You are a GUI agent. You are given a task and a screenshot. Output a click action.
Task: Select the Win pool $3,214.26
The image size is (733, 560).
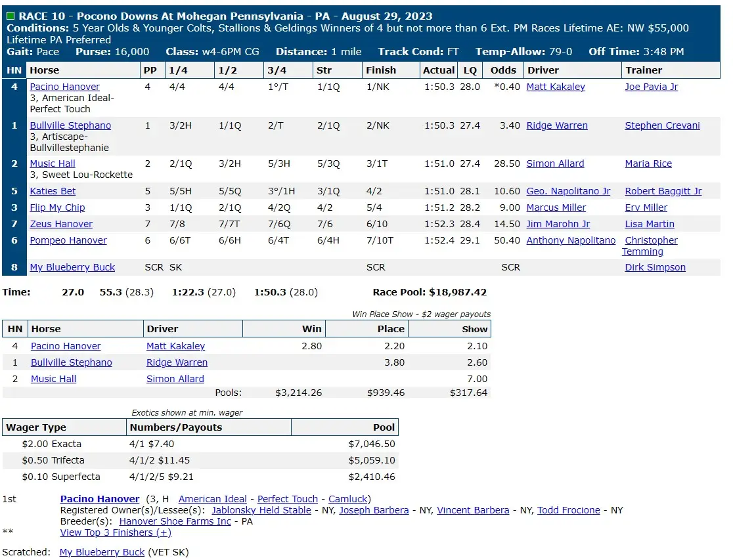298,393
